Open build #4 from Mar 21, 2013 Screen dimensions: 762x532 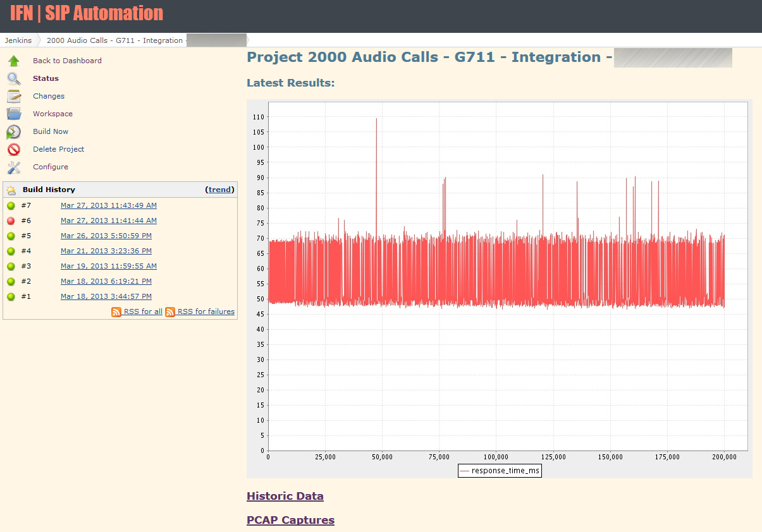point(106,251)
